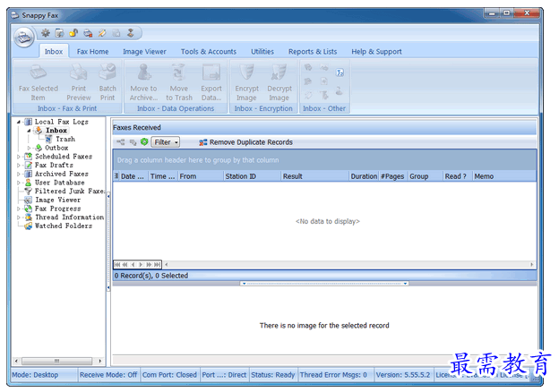Click Version: 5.55.5.2 status text
559x392 pixels.
point(403,375)
